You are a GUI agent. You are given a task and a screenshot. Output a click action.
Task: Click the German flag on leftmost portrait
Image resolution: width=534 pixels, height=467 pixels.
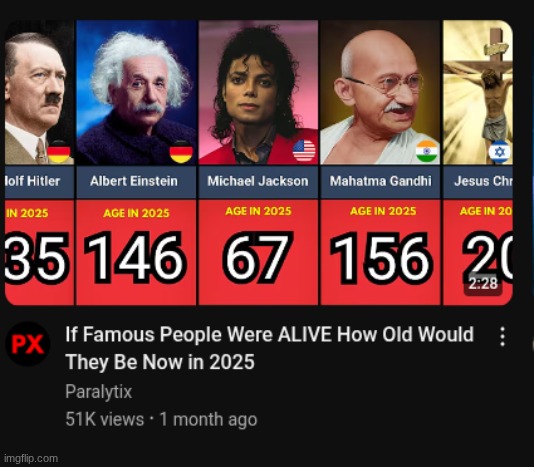point(59,152)
